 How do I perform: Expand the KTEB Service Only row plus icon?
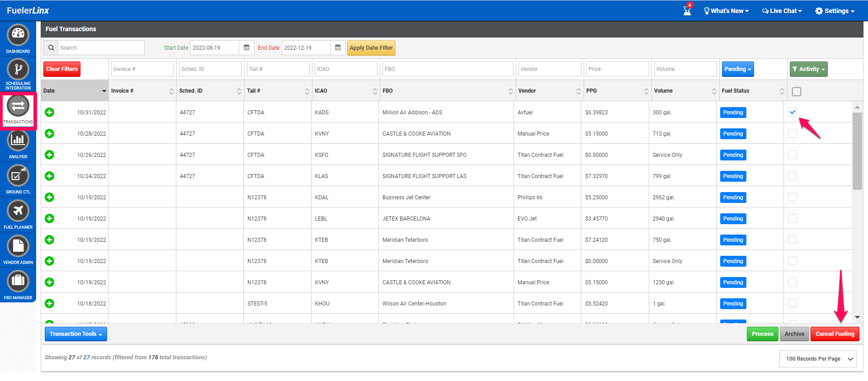coord(49,261)
